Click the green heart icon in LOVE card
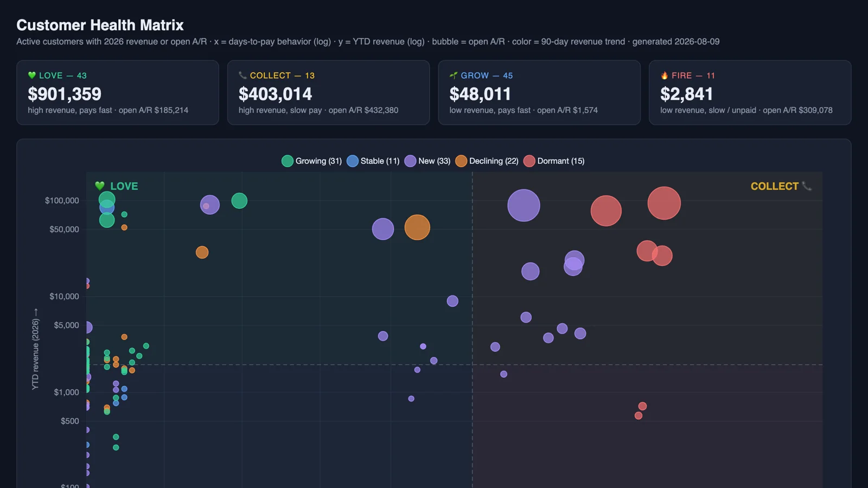The height and width of the screenshot is (488, 868). click(x=32, y=75)
